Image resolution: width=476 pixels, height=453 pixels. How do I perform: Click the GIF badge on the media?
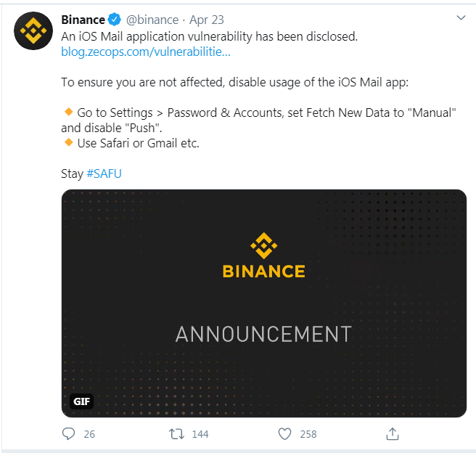pos(82,401)
